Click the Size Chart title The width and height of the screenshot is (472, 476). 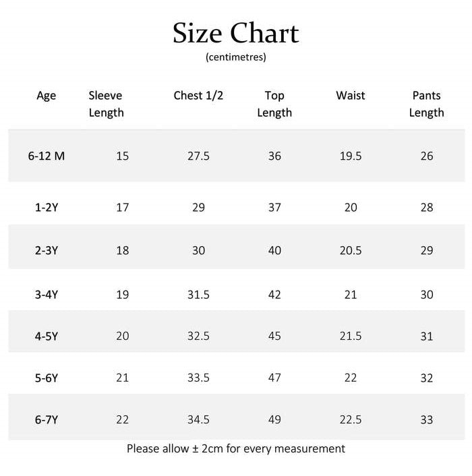235,33
